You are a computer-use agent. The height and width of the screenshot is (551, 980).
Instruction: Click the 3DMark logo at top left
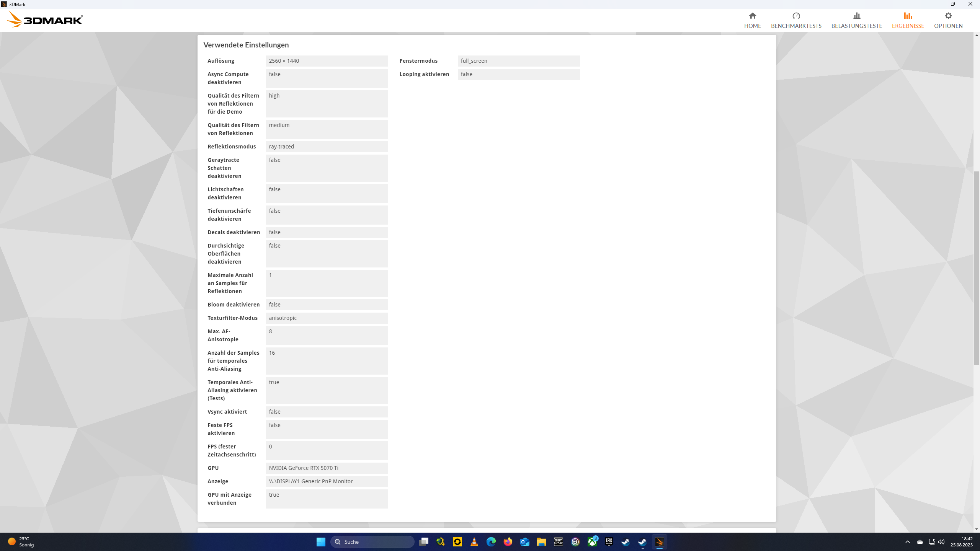coord(45,20)
